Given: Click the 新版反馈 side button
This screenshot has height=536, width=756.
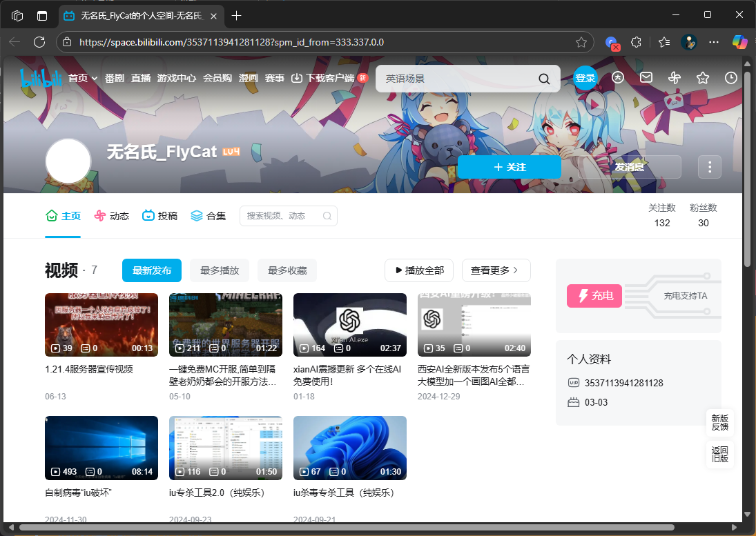Looking at the screenshot, I should [x=720, y=423].
